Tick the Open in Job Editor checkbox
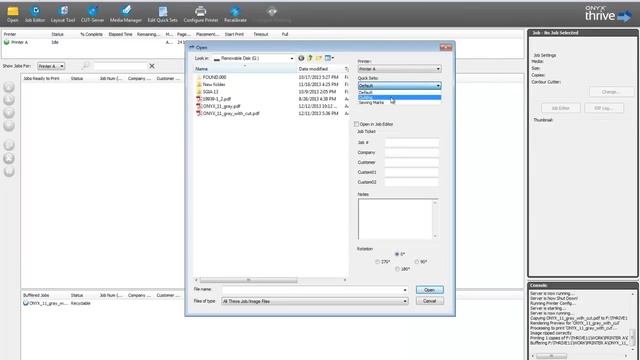This screenshot has height=360, width=640. 356,124
